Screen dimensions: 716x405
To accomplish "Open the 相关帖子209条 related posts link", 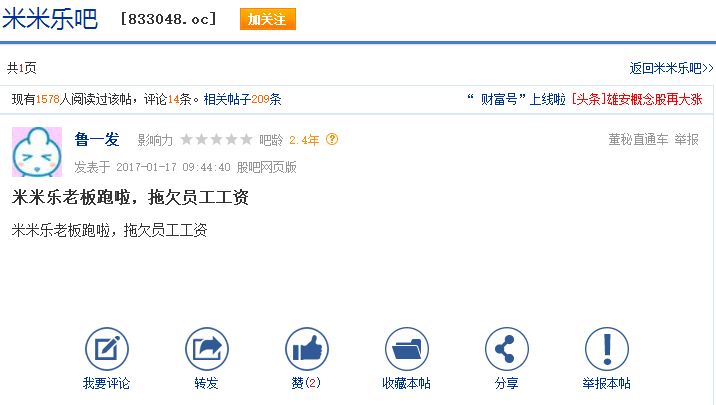I will 242,99.
